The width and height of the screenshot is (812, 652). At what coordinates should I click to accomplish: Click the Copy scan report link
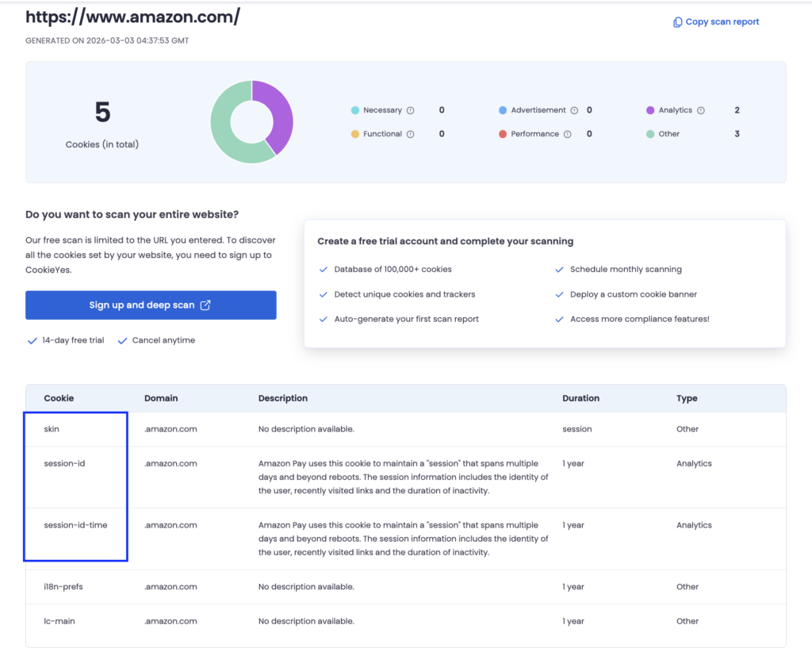(x=716, y=21)
